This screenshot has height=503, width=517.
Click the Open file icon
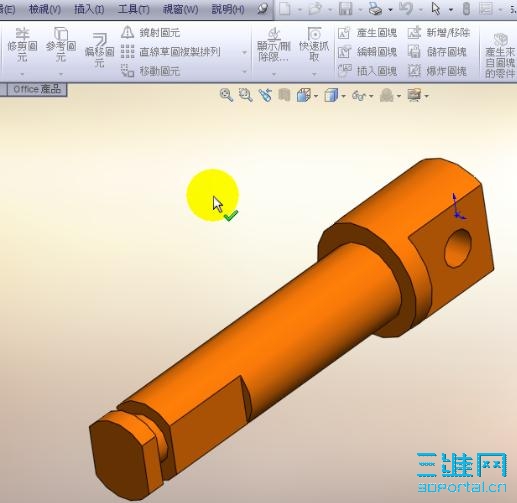tap(315, 9)
